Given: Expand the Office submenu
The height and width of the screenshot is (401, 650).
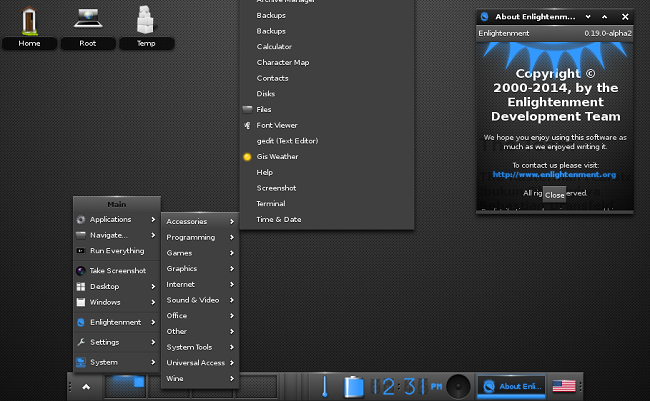Looking at the screenshot, I should tap(200, 316).
